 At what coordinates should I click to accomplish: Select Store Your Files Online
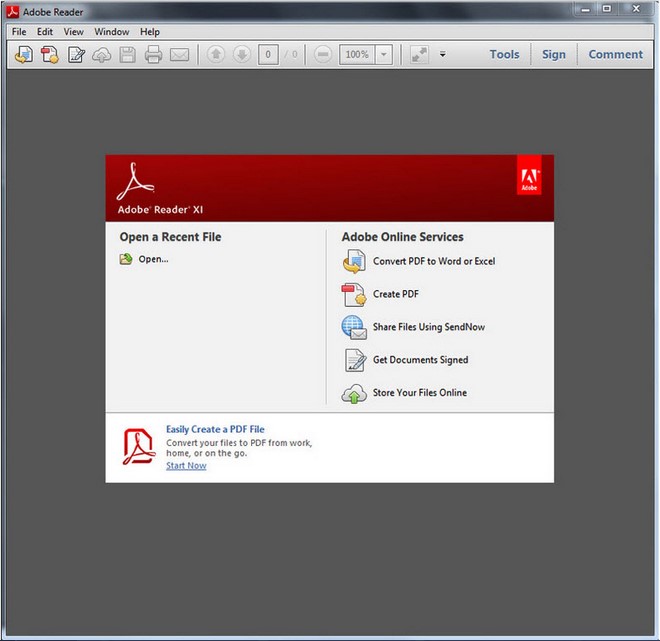[x=420, y=392]
